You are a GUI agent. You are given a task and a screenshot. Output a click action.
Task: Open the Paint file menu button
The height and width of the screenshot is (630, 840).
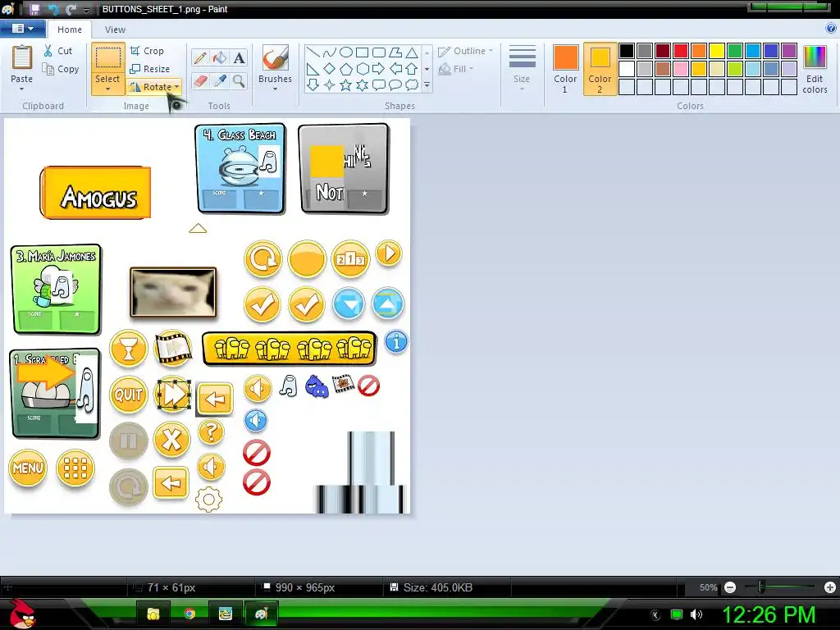[22, 29]
